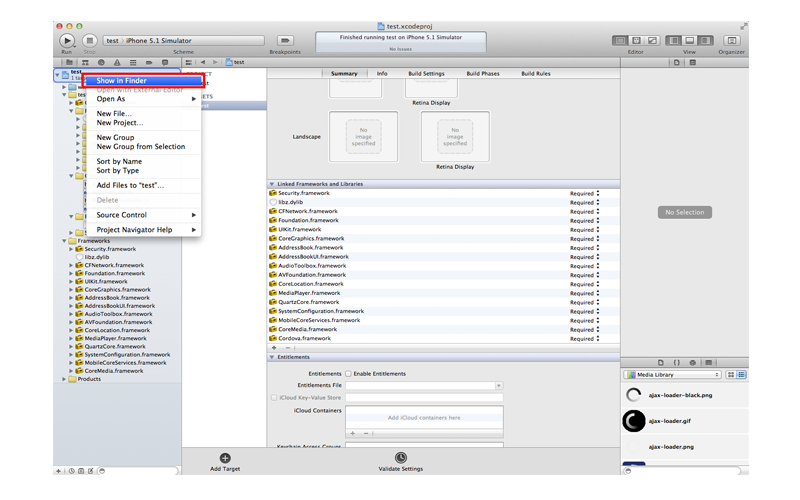Select Add Files to "test" menu entry
Viewport: 800px width, 500px height.
tap(130, 185)
